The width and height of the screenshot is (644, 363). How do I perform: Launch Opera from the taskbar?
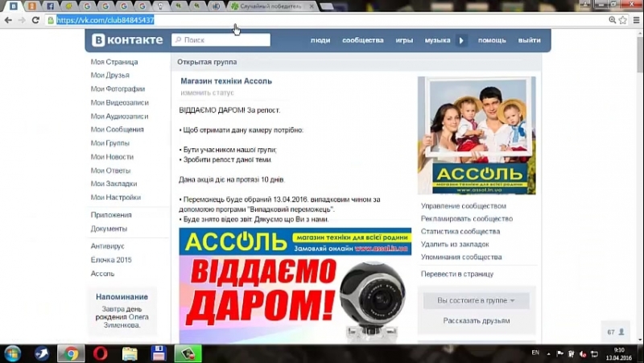coord(100,353)
